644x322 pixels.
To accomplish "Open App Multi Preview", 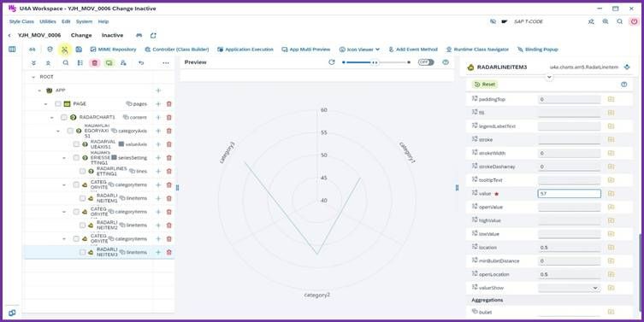I will coord(306,50).
